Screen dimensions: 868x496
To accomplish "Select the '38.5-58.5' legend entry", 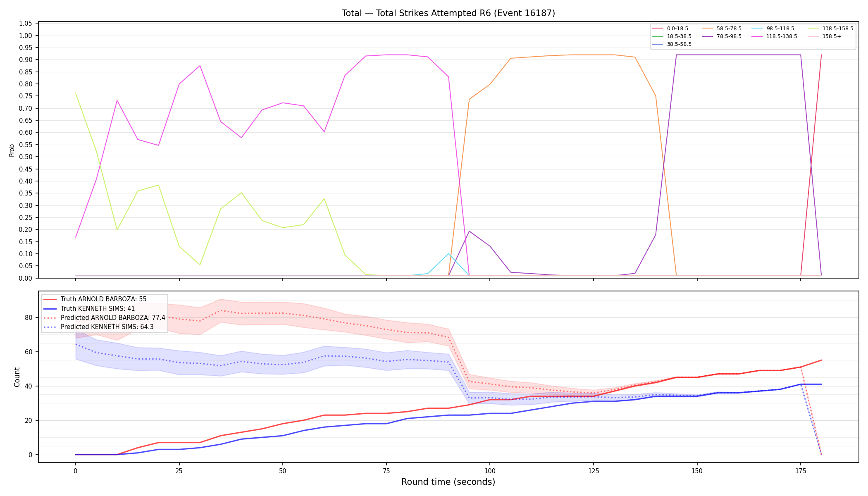I will 672,44.
